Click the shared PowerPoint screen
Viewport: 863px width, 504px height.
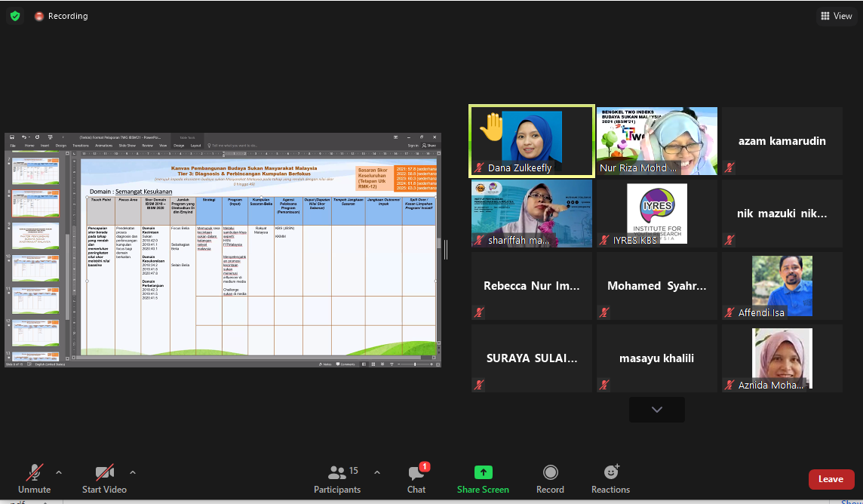pos(223,250)
